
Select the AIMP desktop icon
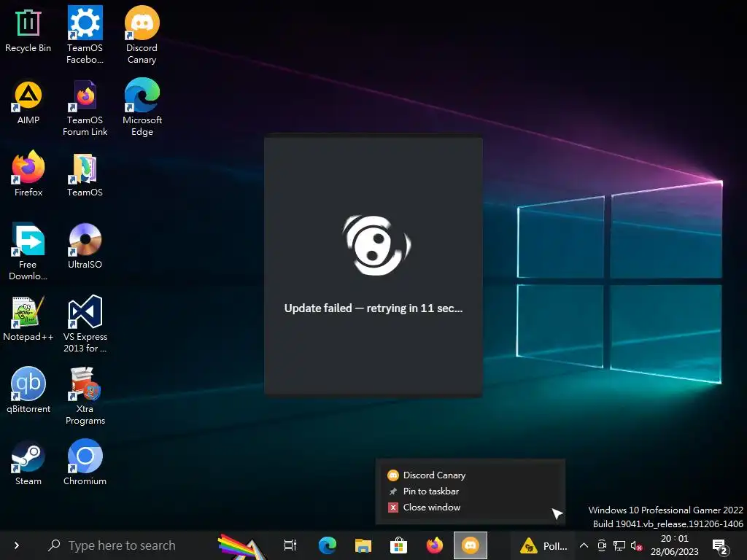(28, 103)
